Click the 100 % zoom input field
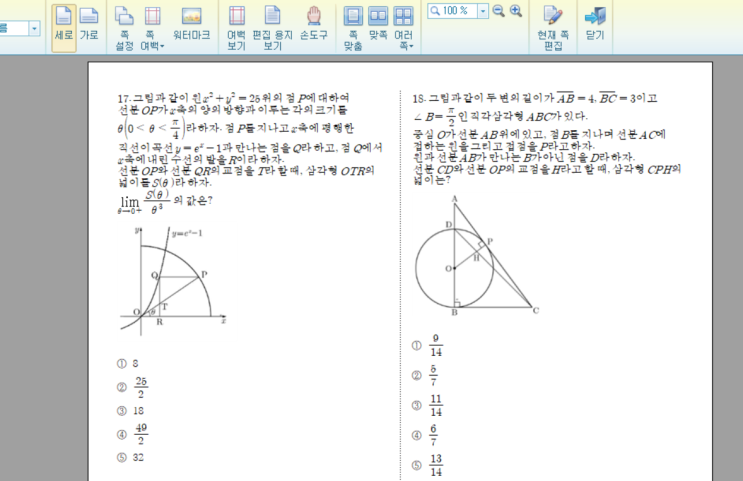Viewport: 743px width, 481px height. pyautogui.click(x=453, y=11)
